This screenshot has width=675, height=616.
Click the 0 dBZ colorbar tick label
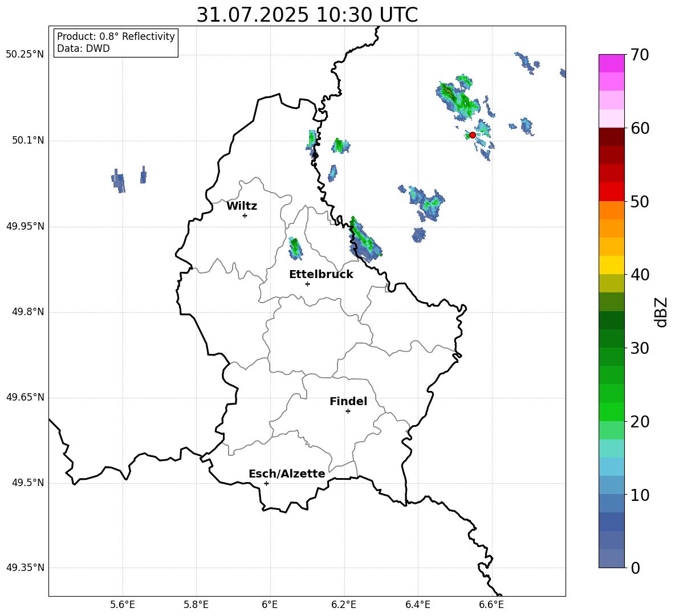[x=636, y=568]
